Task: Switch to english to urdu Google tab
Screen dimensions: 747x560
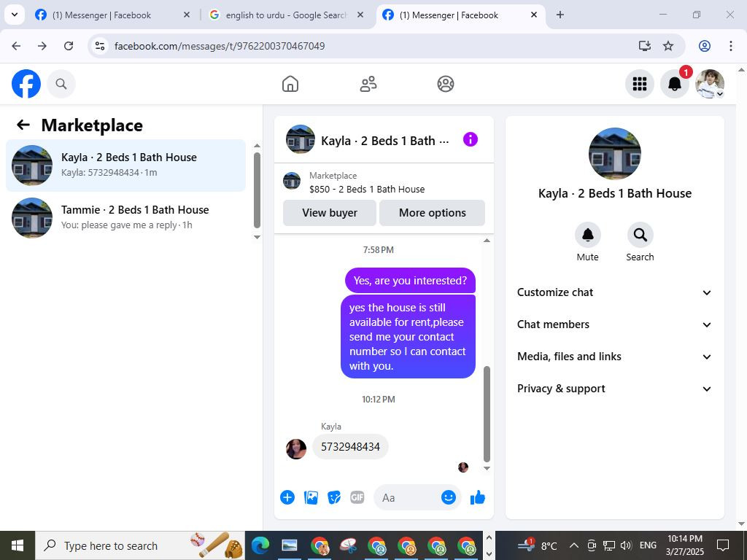Action: pyautogui.click(x=286, y=15)
